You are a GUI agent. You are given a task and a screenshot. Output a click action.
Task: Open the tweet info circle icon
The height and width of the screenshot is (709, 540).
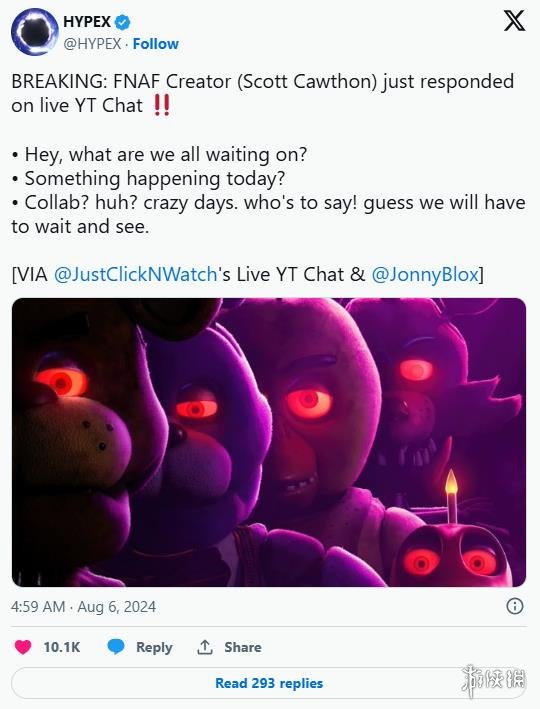(515, 606)
